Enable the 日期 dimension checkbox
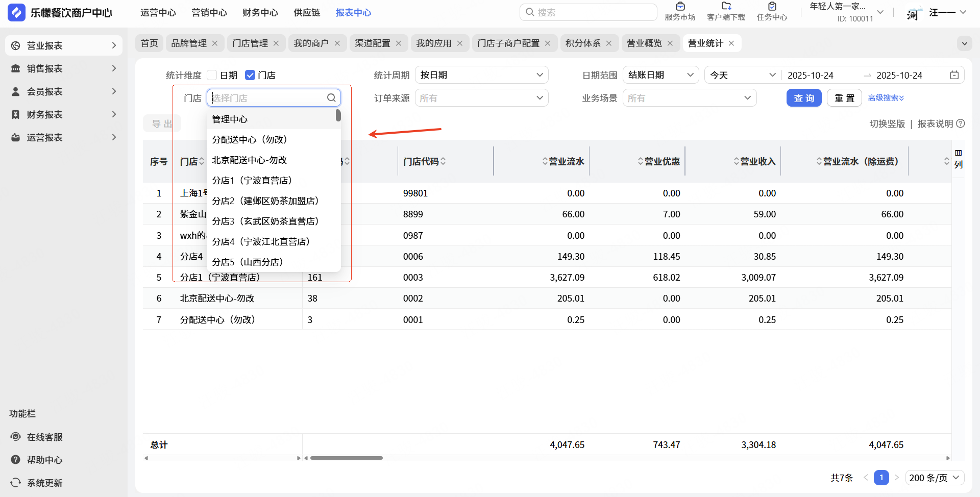This screenshot has height=497, width=980. pos(212,75)
